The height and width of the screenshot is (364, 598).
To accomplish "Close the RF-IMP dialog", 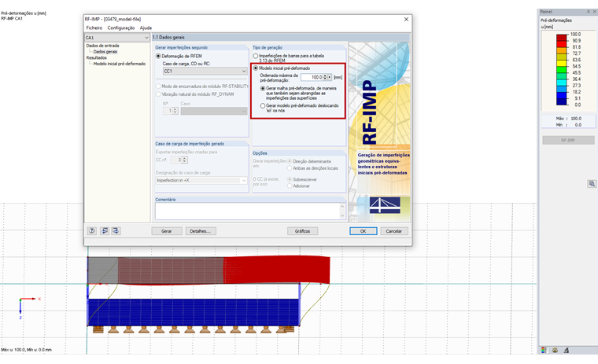I will 406,19.
